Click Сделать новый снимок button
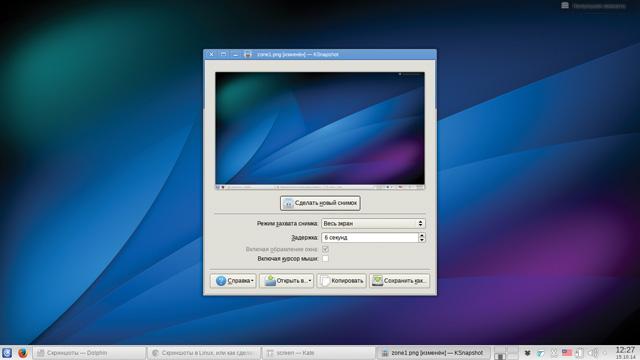Viewport: 640px width, 360px height. coord(320,203)
